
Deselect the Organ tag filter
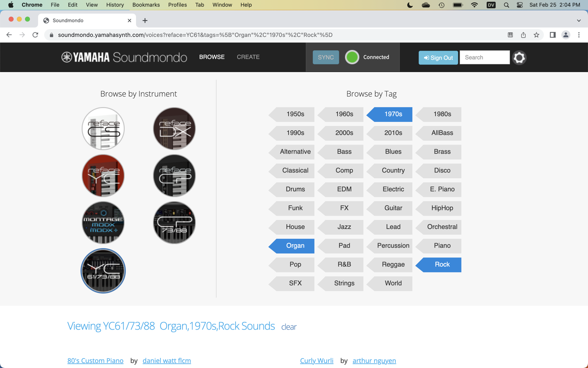coord(295,245)
